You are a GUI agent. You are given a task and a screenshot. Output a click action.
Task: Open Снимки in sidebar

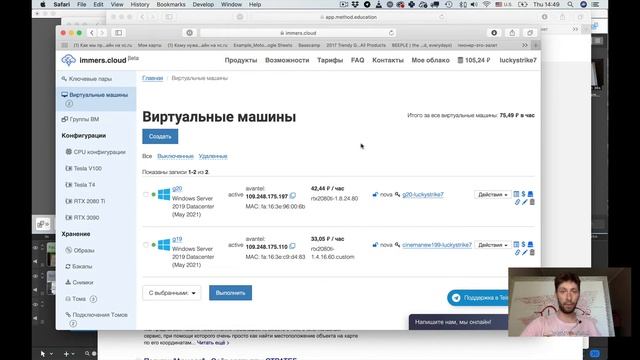click(x=79, y=282)
